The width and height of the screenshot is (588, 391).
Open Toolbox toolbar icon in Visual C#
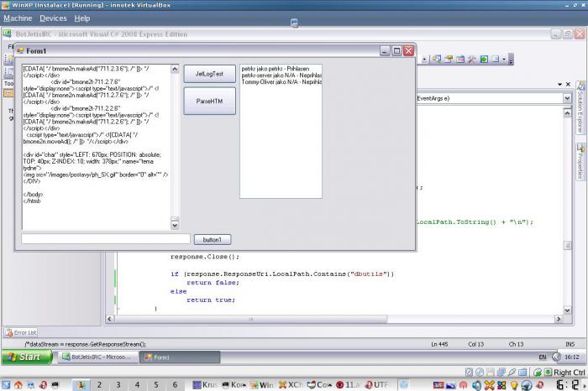472,60
